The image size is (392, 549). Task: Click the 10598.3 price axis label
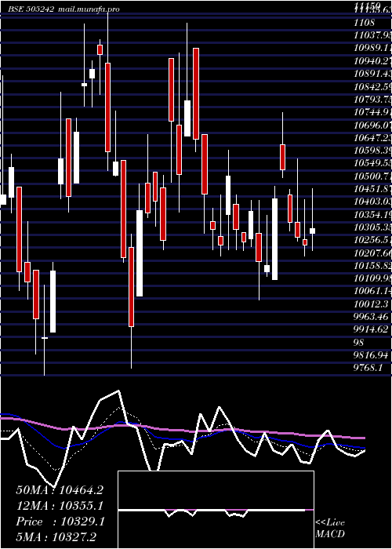(372, 151)
